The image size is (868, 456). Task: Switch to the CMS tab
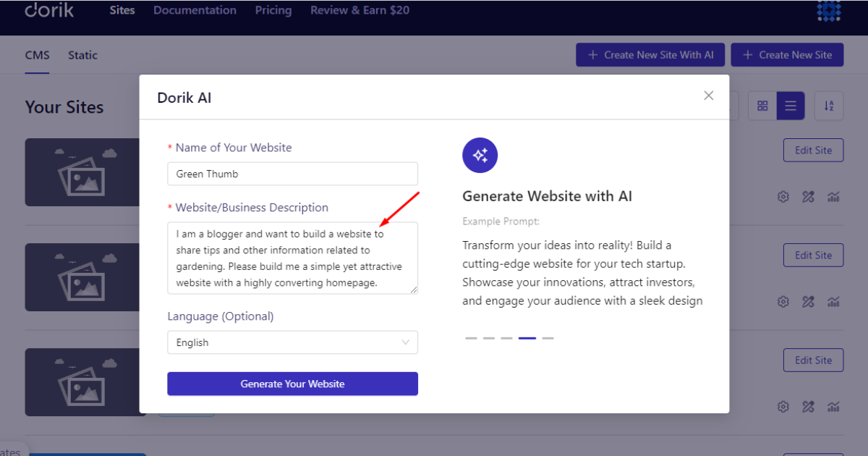(x=38, y=55)
